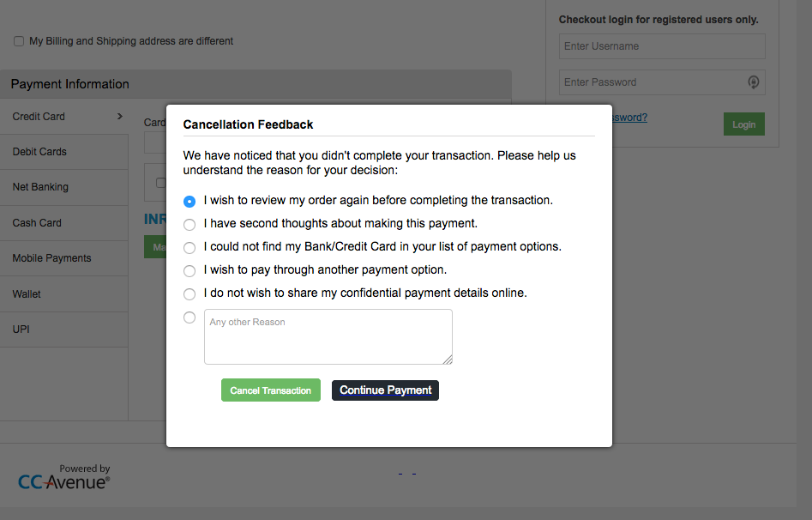Select the 'Any other Reason' radio button
The height and width of the screenshot is (520, 812).
click(x=189, y=317)
